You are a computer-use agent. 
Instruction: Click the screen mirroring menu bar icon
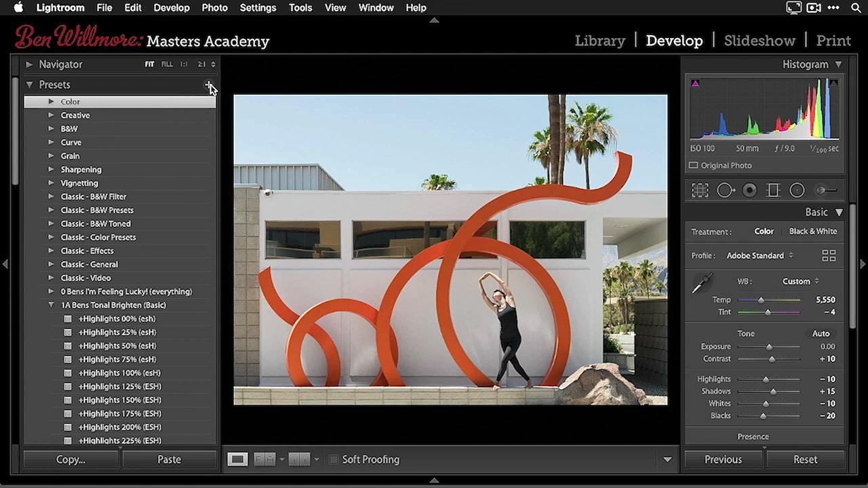tap(793, 7)
